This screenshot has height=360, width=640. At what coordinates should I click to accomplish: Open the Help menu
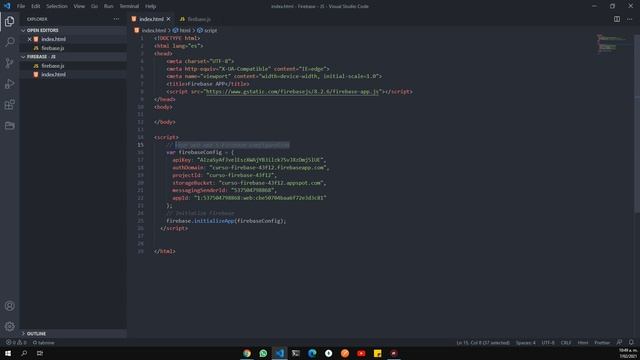(151, 6)
